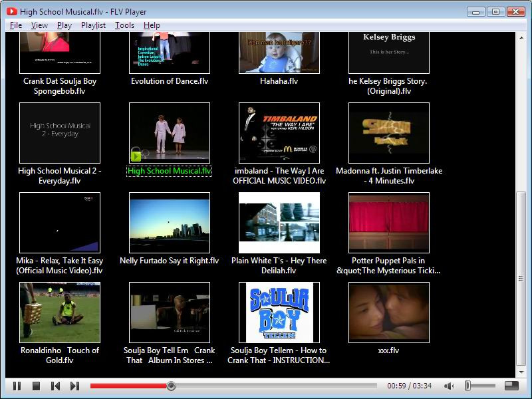532x399 pixels.
Task: Select the Soulja Boy Crank That Album thumbnail
Action: [170, 313]
